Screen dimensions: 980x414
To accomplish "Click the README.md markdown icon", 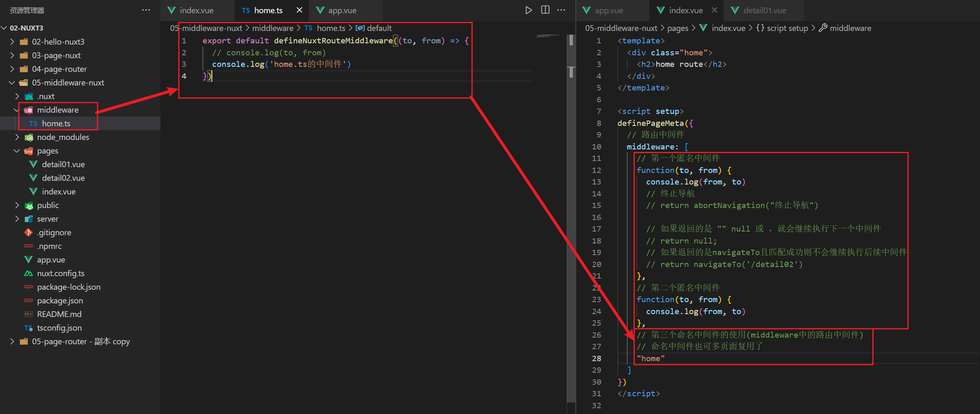I will point(28,314).
